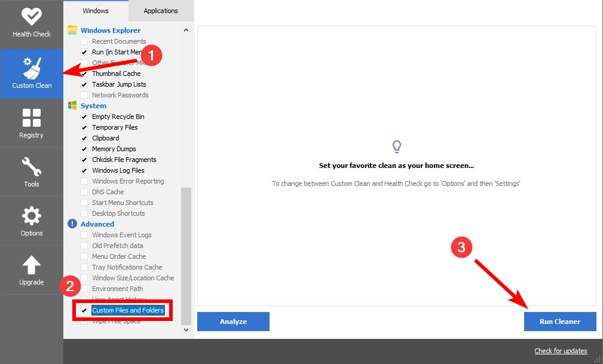Click the 'Set your favorite clean' heading
The height and width of the screenshot is (364, 603).
396,166
